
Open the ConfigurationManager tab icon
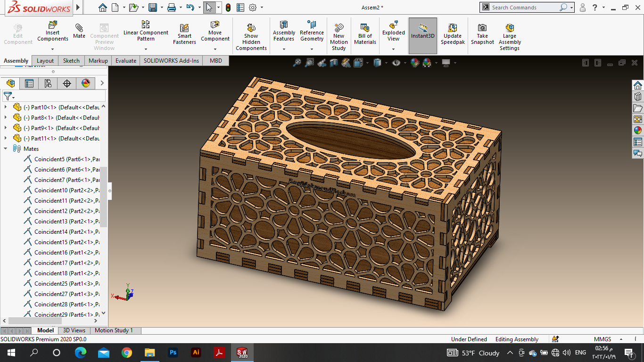click(48, 83)
